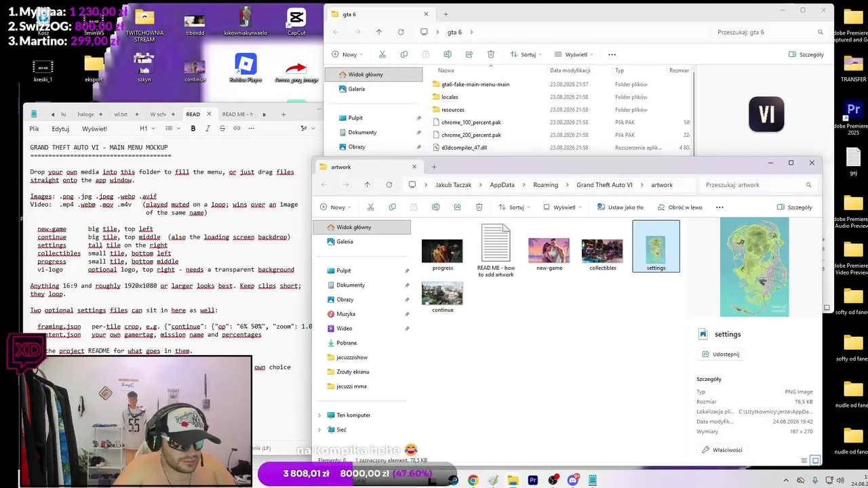Open Sortuj dropdown in gta 6 window
Screen dimensions: 868x488
526,54
